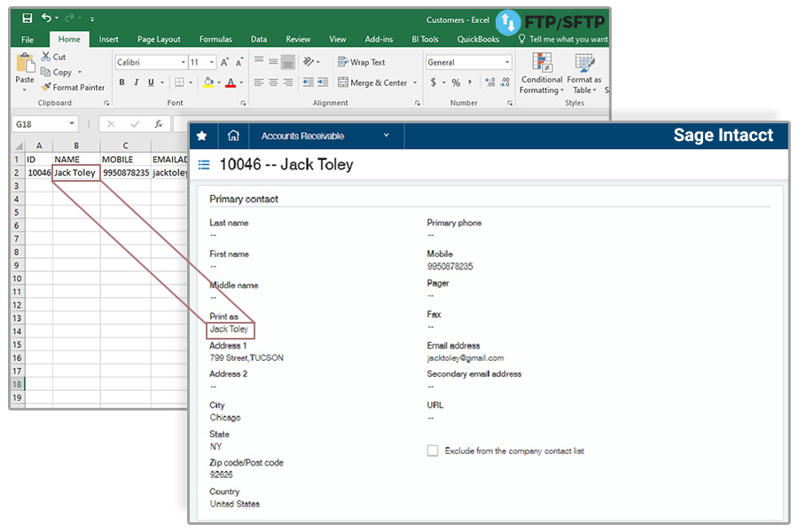The width and height of the screenshot is (798, 532).
Task: Check Exclude from the company contact list
Action: 433,450
